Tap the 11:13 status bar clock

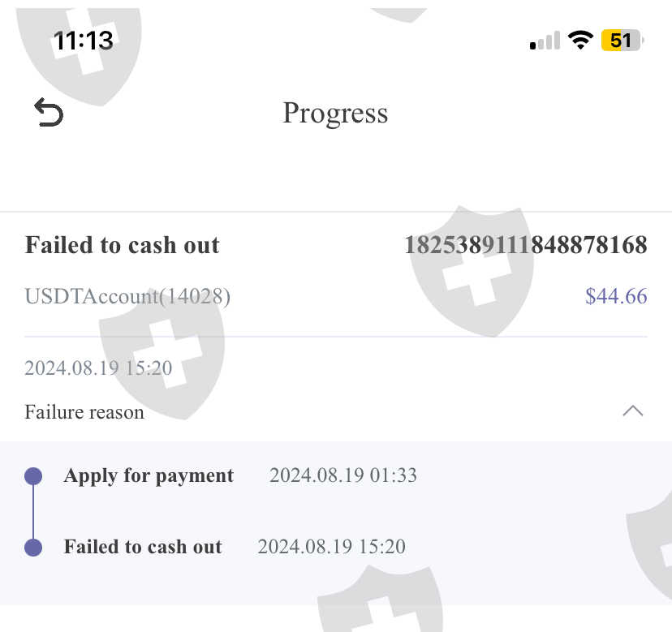(84, 40)
